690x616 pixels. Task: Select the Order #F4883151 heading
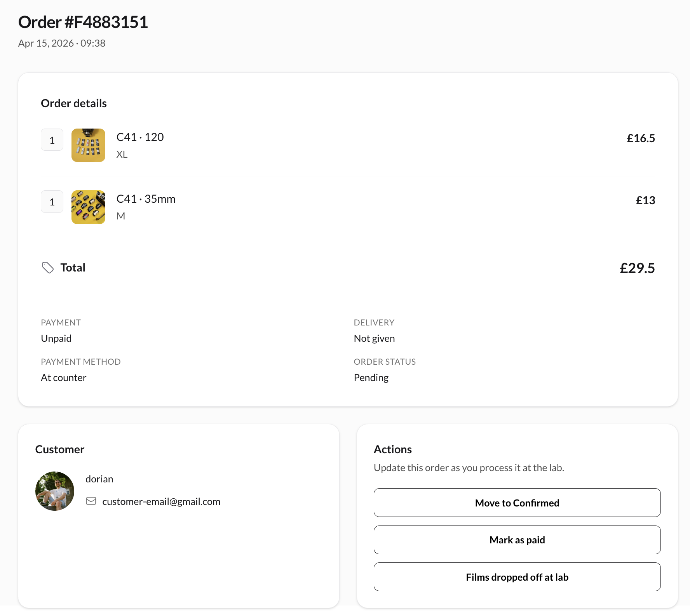[83, 22]
